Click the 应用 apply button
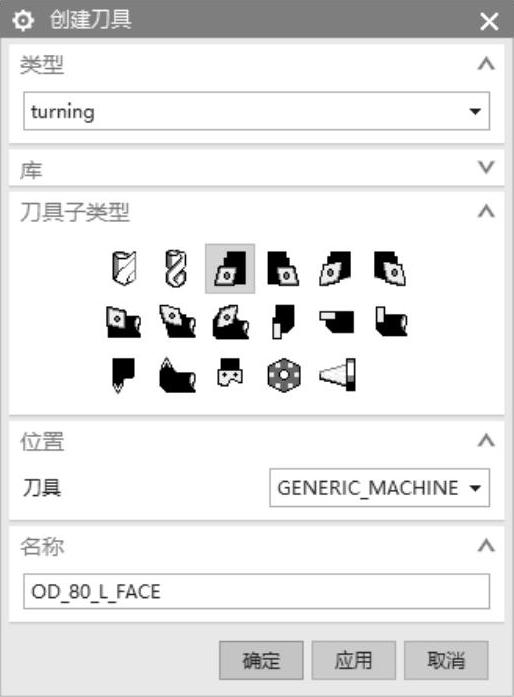 (x=353, y=660)
